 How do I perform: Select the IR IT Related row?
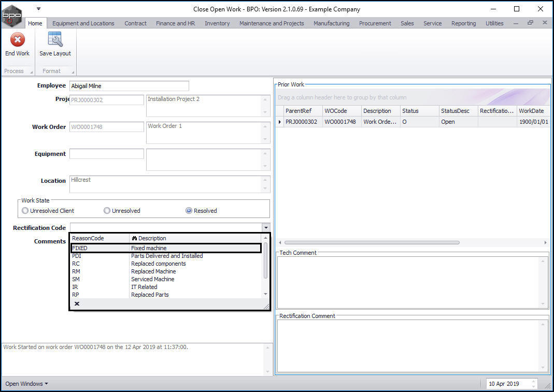click(x=166, y=287)
